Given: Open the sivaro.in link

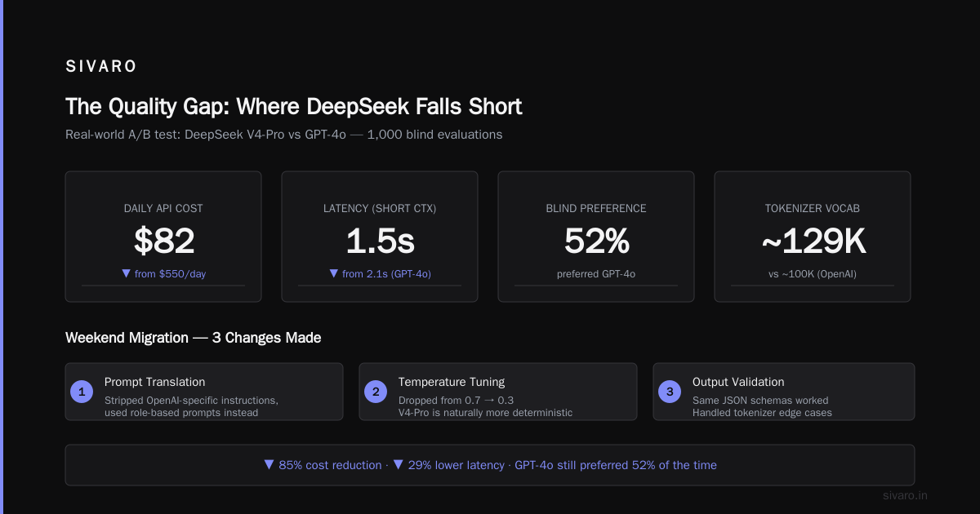Looking at the screenshot, I should (x=906, y=495).
